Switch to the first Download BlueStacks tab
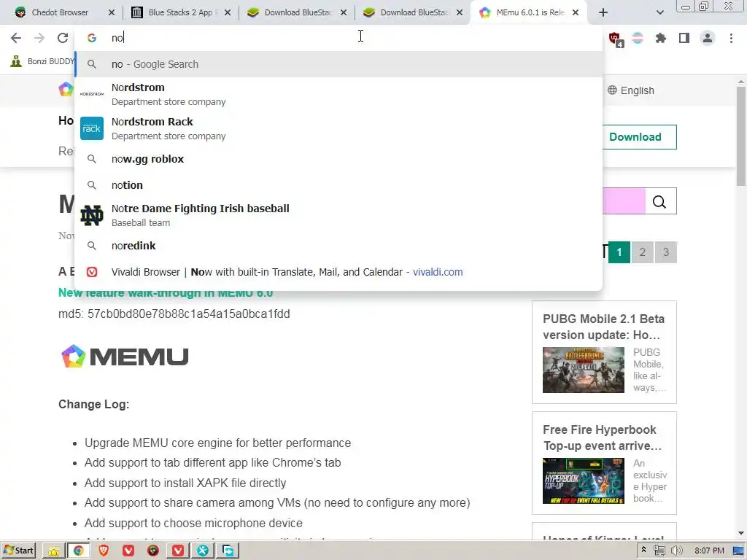 (290, 12)
